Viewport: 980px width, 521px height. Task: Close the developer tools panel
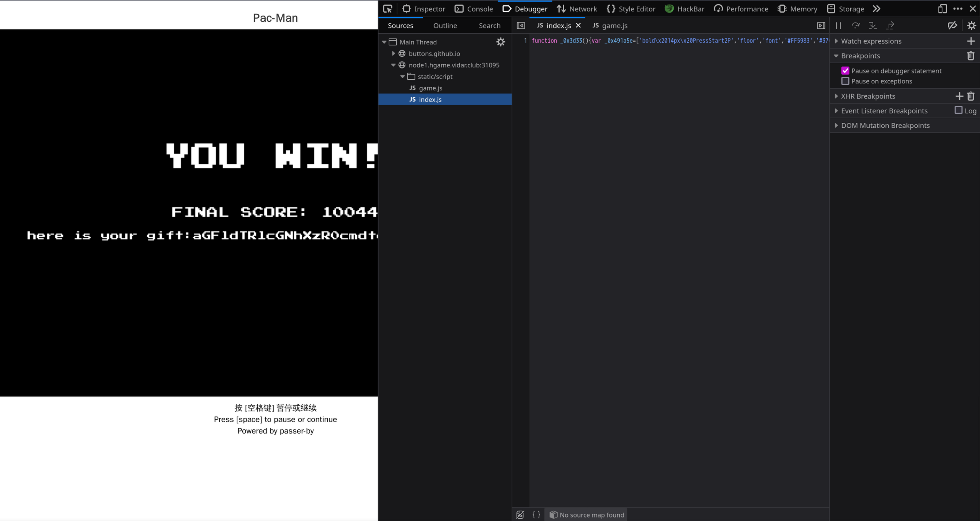tap(973, 9)
